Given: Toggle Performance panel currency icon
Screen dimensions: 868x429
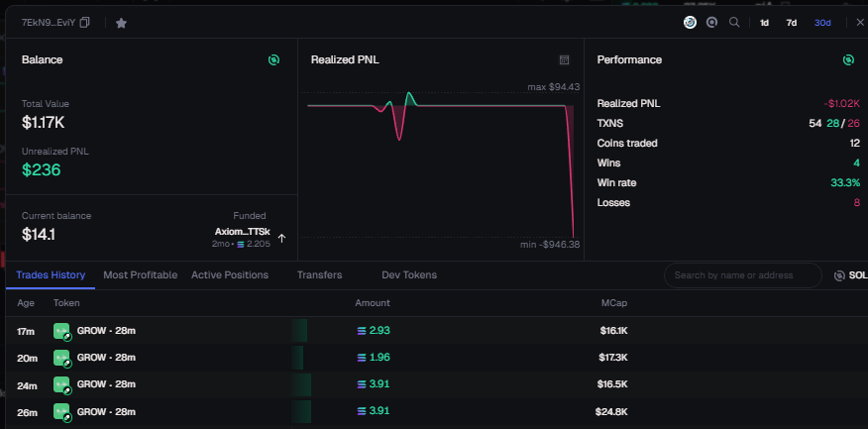Looking at the screenshot, I should click(x=848, y=59).
